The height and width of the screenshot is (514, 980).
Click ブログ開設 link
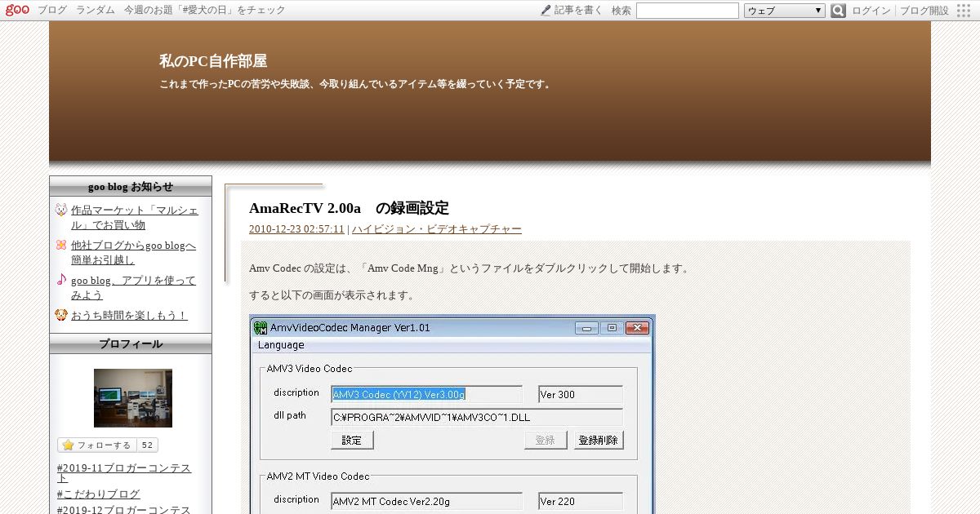[x=924, y=11]
